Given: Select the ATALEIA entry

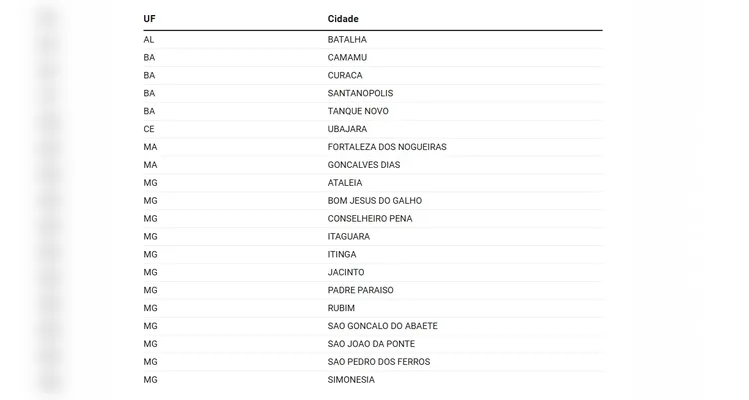Looking at the screenshot, I should [345, 183].
